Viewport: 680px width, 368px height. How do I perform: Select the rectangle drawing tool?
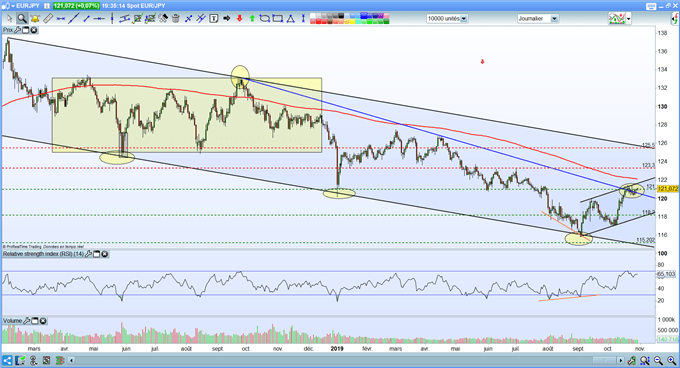pyautogui.click(x=278, y=19)
